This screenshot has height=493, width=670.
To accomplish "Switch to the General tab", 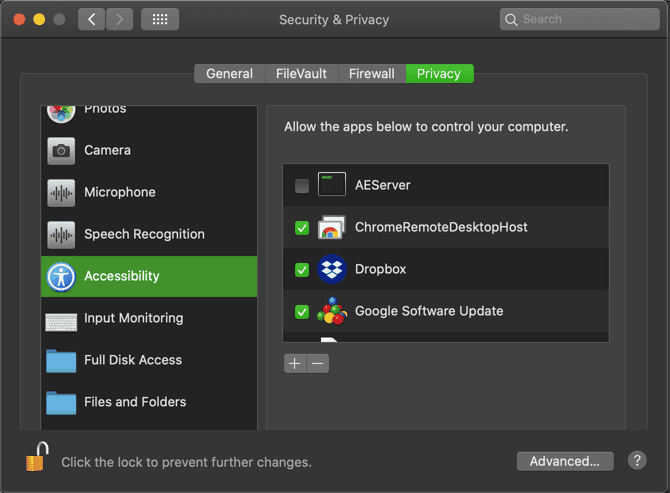I will (229, 74).
